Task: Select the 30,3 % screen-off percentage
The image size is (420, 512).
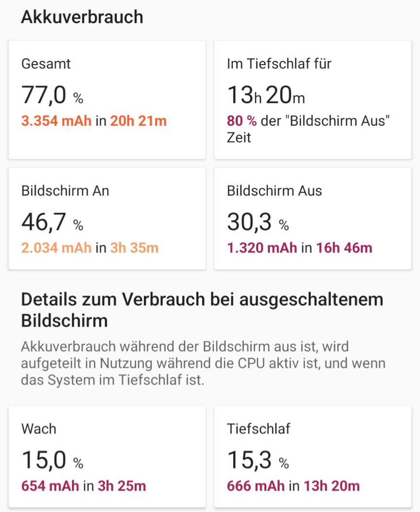Action: (258, 222)
